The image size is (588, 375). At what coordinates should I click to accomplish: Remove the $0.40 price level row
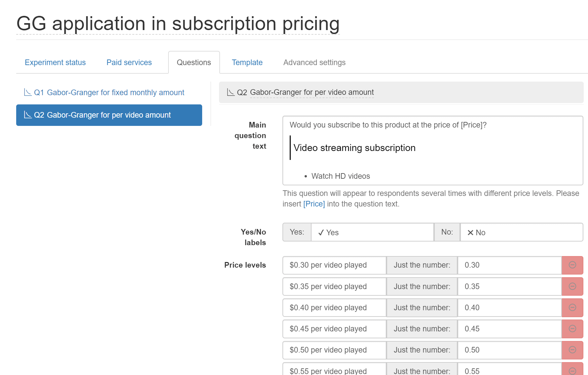[x=572, y=308]
